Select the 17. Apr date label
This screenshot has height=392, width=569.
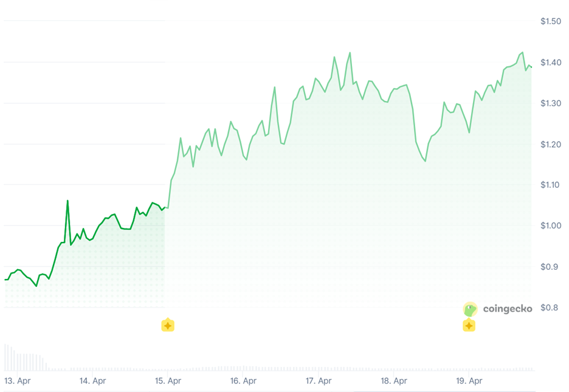[319, 381]
